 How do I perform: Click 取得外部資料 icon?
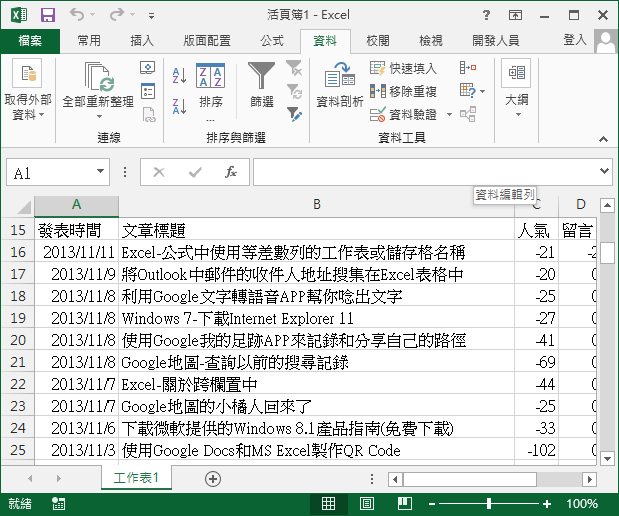(27, 73)
